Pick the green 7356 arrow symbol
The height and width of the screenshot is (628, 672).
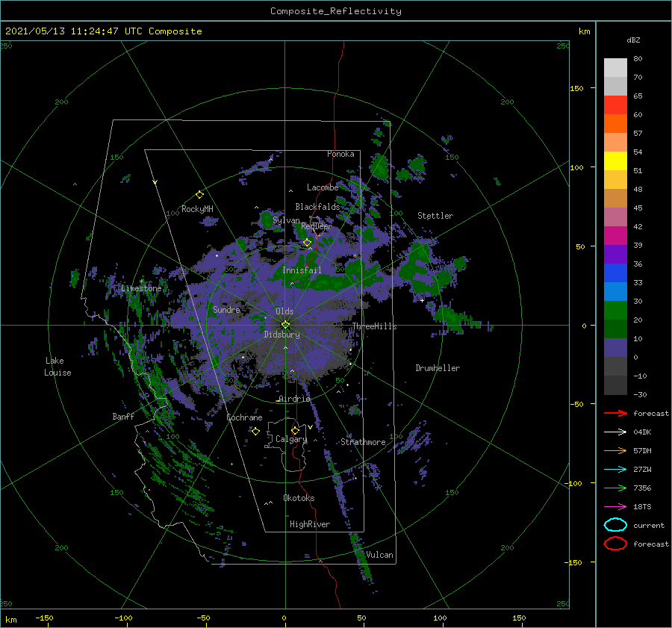pyautogui.click(x=615, y=488)
